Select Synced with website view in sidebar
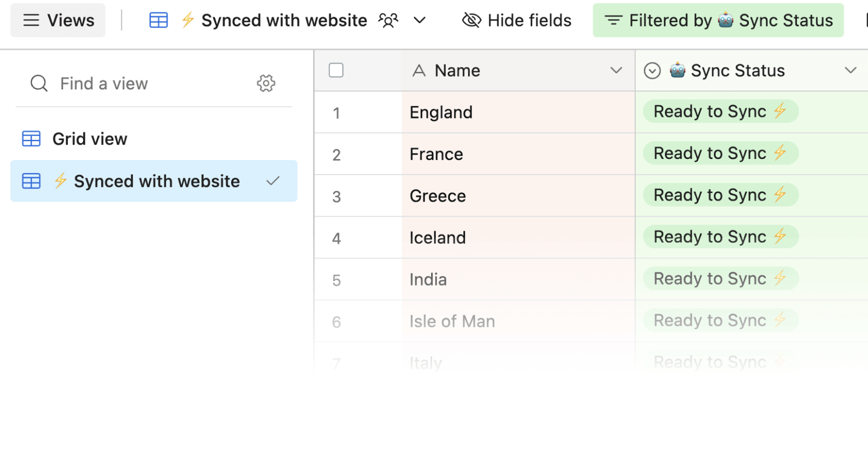This screenshot has width=868, height=464. [156, 181]
